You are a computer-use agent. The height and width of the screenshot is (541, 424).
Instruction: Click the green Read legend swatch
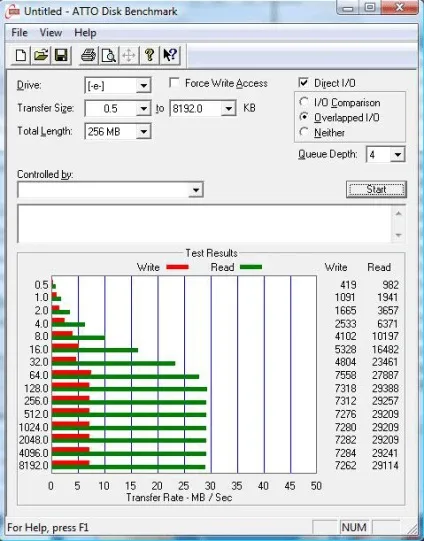251,267
